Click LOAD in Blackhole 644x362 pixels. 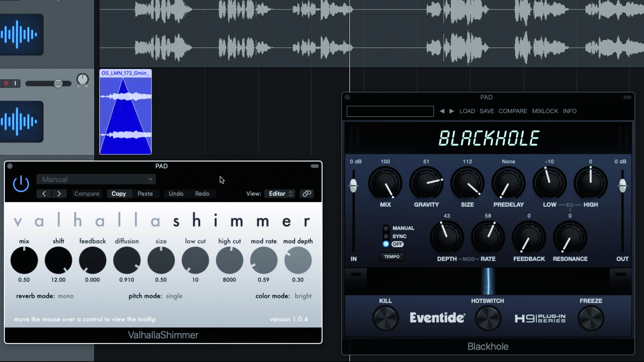pos(467,111)
